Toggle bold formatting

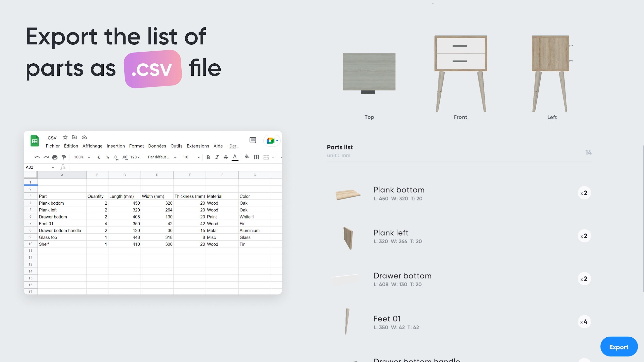208,157
